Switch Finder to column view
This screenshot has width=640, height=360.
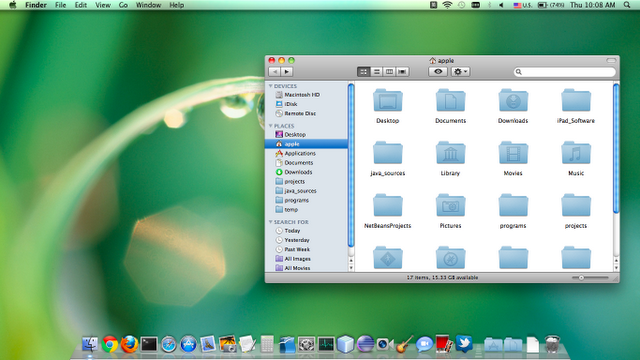click(389, 72)
